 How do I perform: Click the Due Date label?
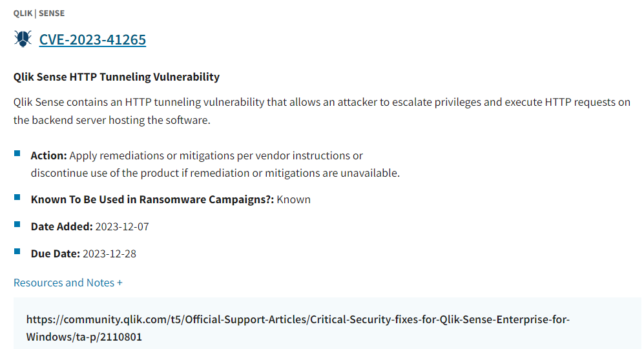point(55,254)
